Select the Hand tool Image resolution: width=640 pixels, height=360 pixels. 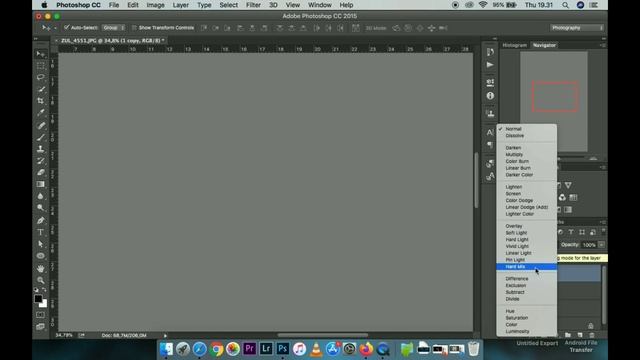[x=40, y=269]
